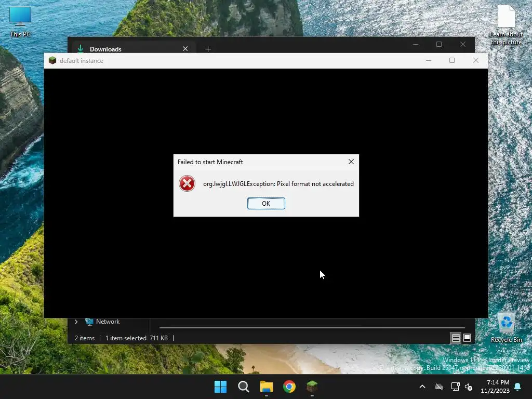The image size is (532, 399).
Task: Maximize the default instance window
Action: coord(452,60)
